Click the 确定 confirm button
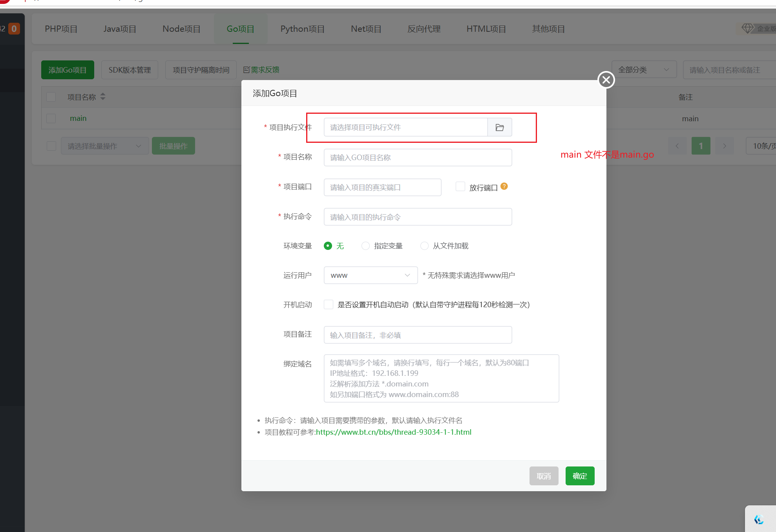Viewport: 776px width, 532px height. [x=580, y=476]
